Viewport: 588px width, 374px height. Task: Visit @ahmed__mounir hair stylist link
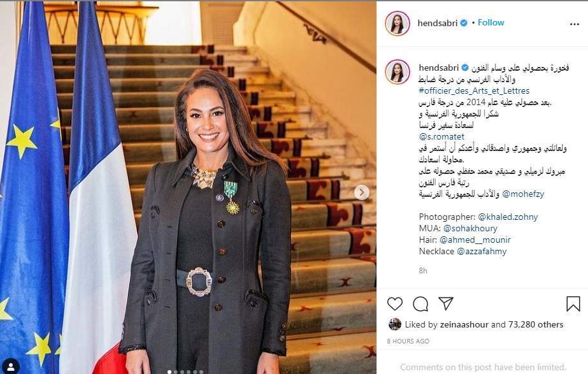[475, 240]
